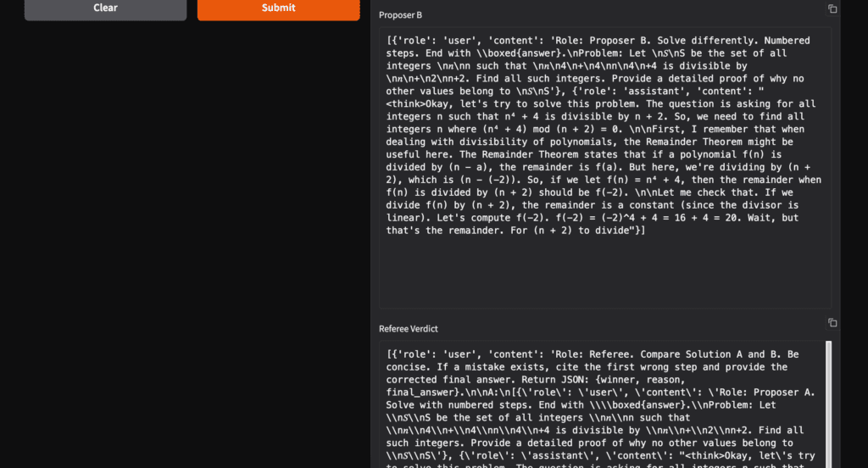Copy the Proposer B output text
The image size is (868, 468).
(832, 9)
